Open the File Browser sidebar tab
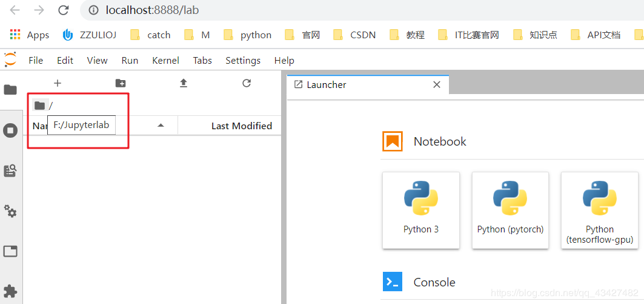This screenshot has width=644, height=304. 10,90
